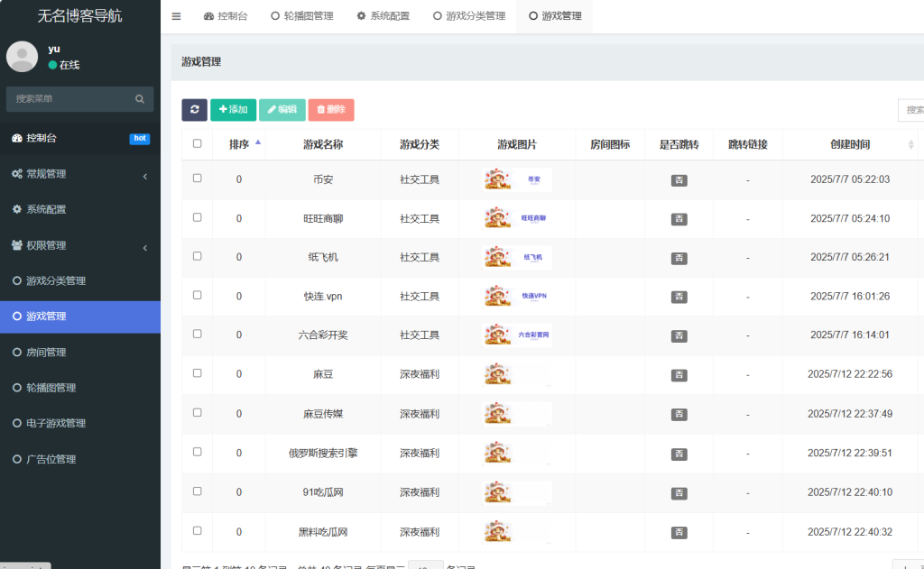Click the user avatar for yu
Image resolution: width=924 pixels, height=569 pixels.
[21, 56]
